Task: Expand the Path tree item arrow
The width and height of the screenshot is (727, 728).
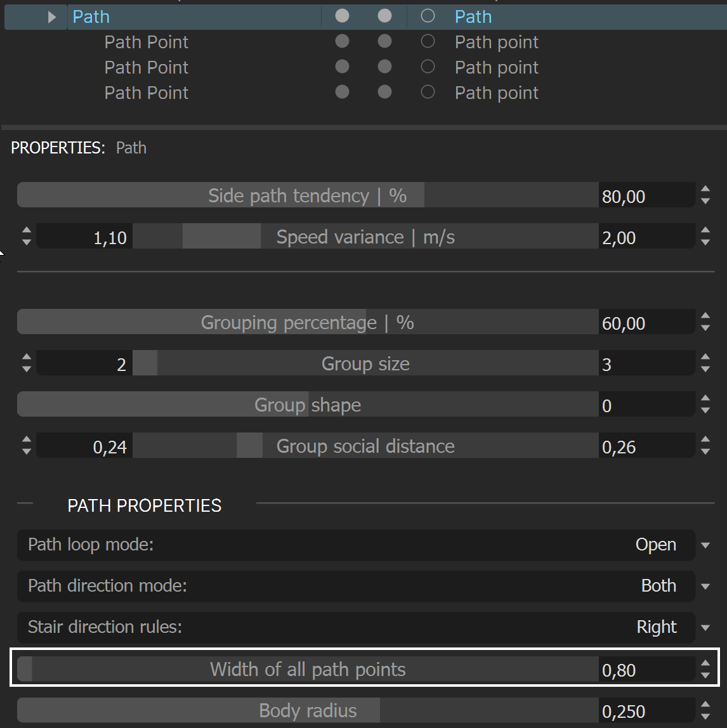Action: (52, 17)
